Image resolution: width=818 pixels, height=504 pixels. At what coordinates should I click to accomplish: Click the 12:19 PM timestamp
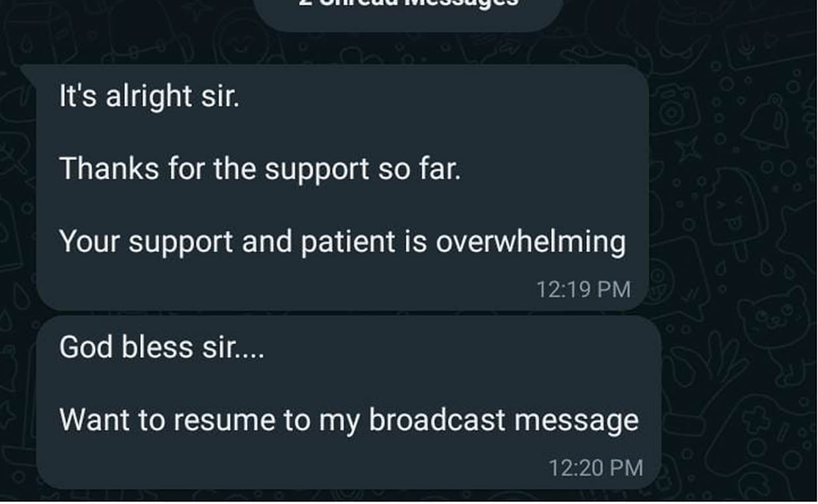584,289
